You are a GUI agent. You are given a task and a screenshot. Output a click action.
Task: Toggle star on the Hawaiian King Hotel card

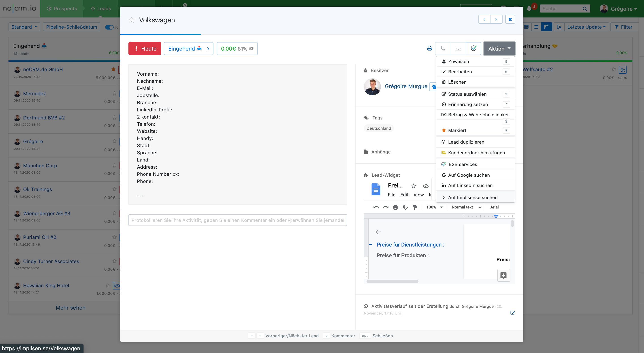point(107,285)
